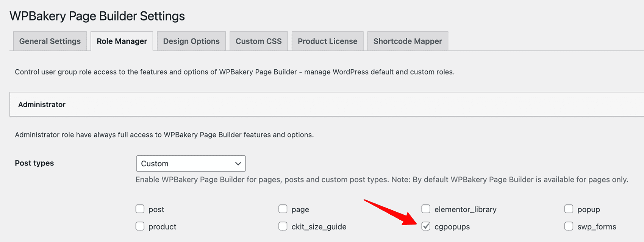
Task: Uncheck the cgpopups checkbox
Action: click(426, 226)
